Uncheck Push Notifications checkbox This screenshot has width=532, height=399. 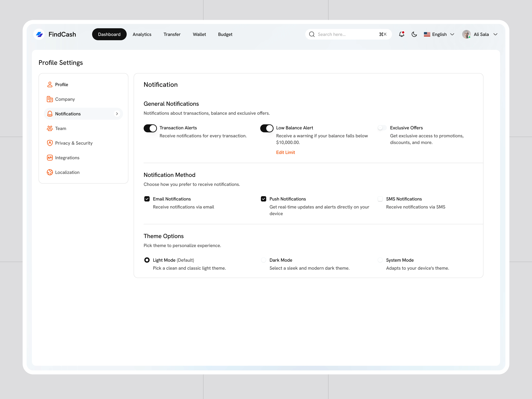pos(264,199)
